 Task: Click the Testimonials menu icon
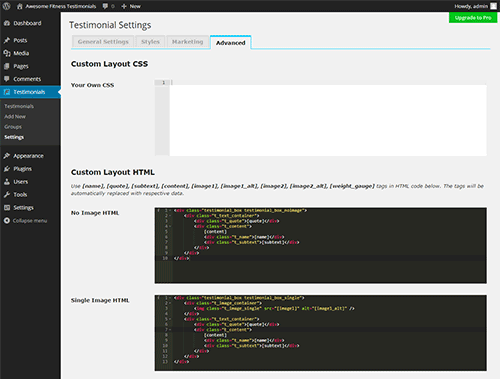tap(7, 92)
